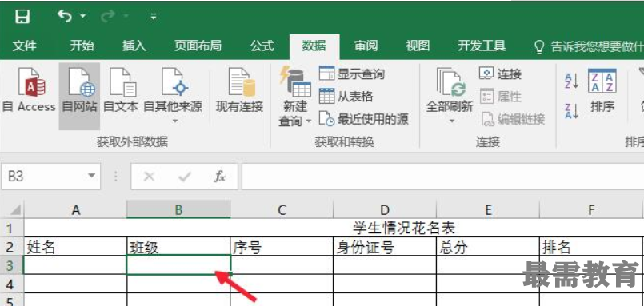Switch to the 审阅 ribbon tab
The image size is (644, 306).
coord(366,46)
